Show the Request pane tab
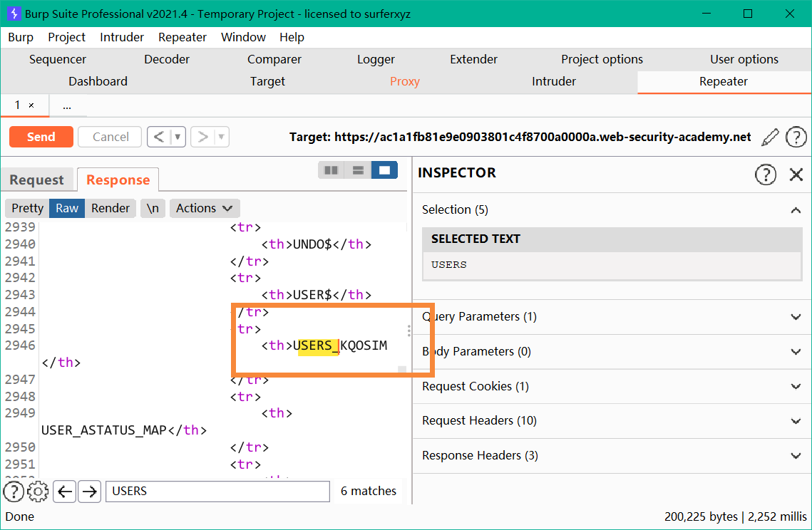The height and width of the screenshot is (530, 812). 37,180
